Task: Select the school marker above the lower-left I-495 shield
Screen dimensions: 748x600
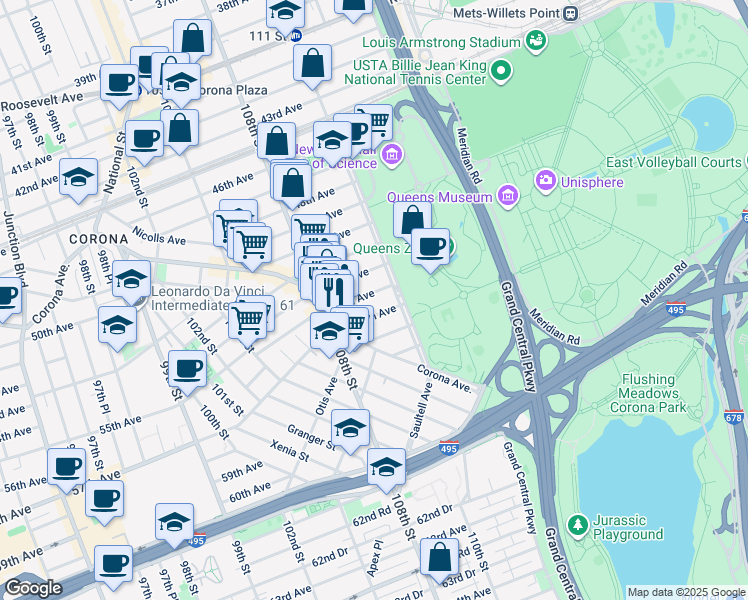Action: coord(175,522)
